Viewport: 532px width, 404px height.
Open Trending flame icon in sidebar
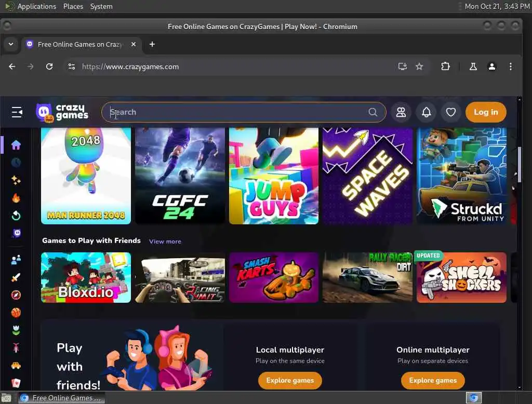pos(16,198)
